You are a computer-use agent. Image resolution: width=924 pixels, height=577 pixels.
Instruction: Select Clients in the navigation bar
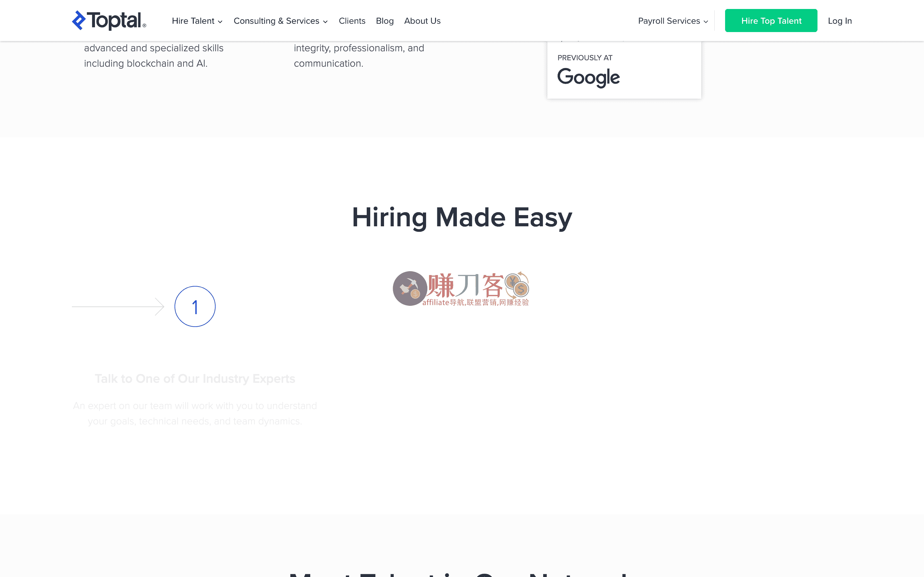tap(352, 21)
